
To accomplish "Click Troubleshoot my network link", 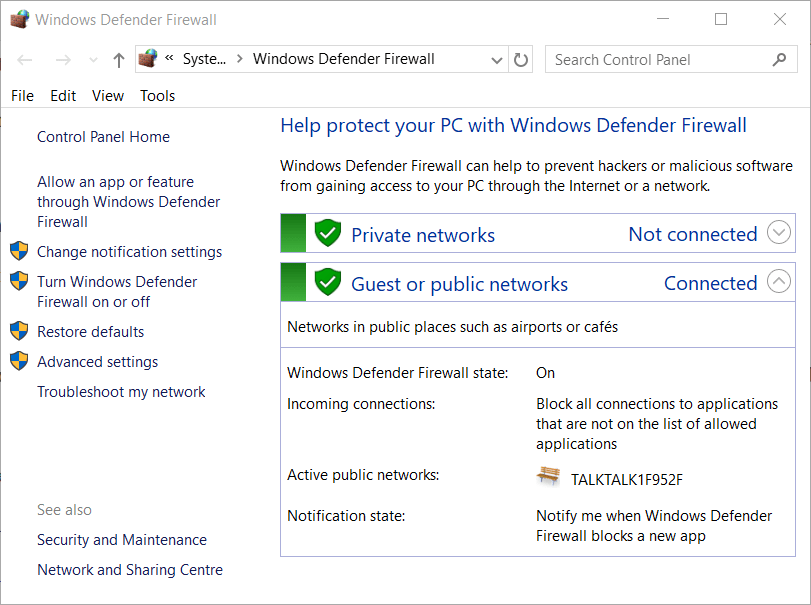I will pyautogui.click(x=121, y=392).
